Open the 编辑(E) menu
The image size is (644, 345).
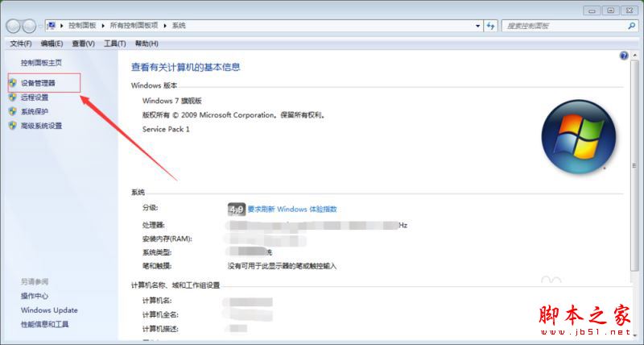pyautogui.click(x=52, y=44)
